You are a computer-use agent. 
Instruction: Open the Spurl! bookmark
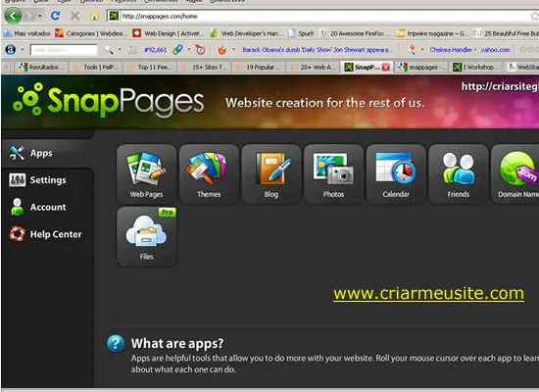tap(301, 33)
